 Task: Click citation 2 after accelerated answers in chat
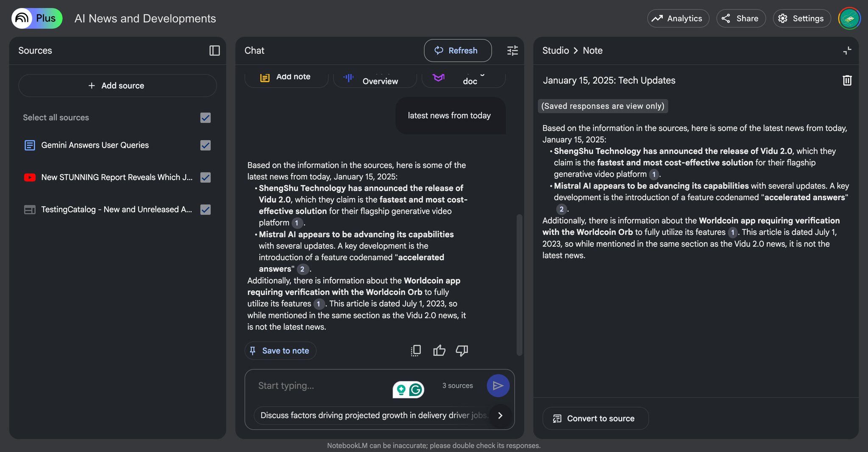tap(302, 269)
